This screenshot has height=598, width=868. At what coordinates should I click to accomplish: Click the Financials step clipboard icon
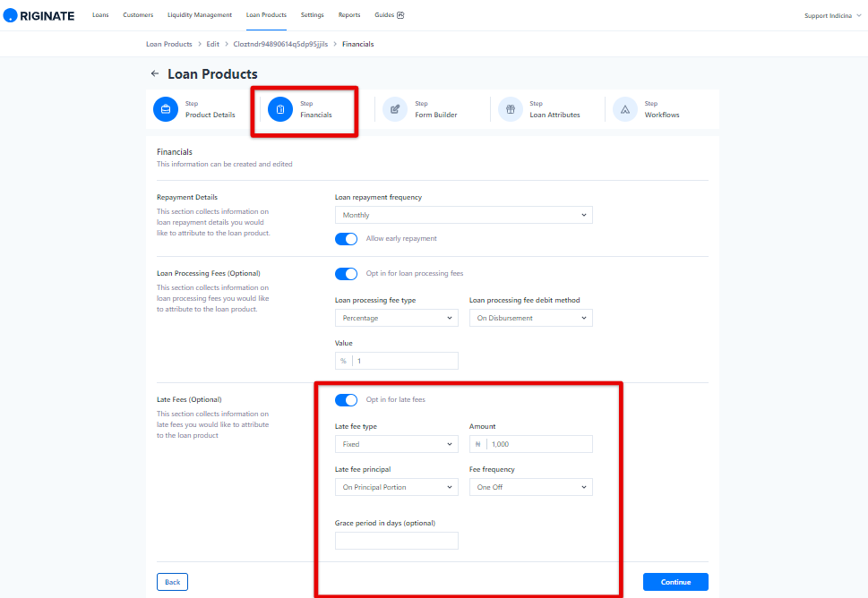click(280, 108)
